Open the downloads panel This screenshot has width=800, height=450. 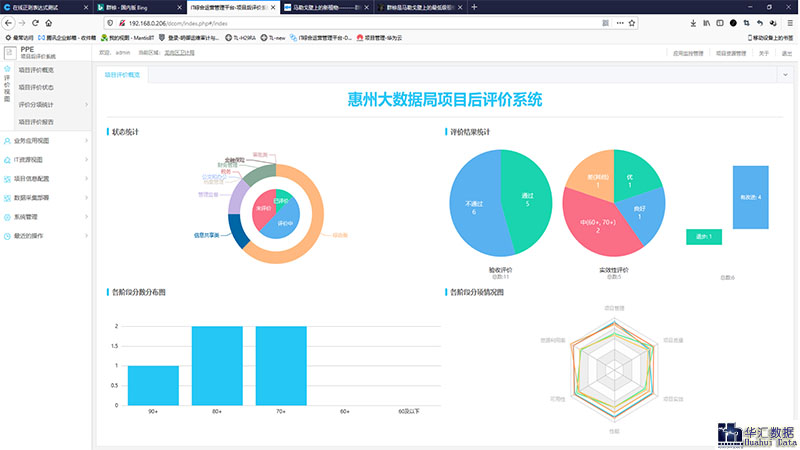[x=693, y=23]
